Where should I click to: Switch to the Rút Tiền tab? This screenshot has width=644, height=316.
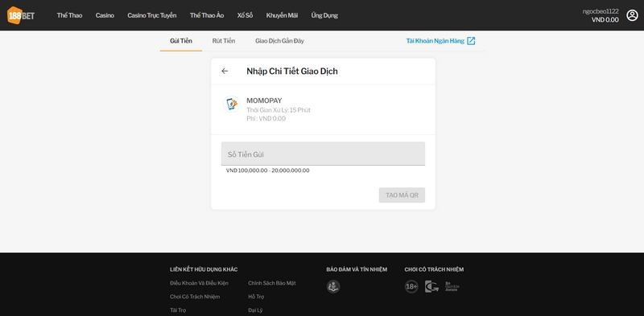click(224, 41)
